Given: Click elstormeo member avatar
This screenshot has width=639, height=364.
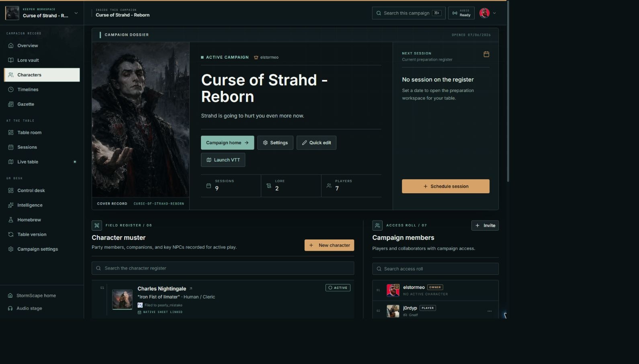Looking at the screenshot, I should [393, 290].
